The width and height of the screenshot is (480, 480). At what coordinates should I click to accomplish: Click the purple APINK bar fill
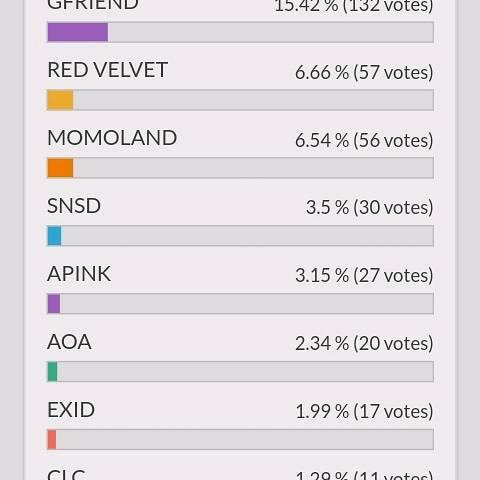[x=54, y=304]
